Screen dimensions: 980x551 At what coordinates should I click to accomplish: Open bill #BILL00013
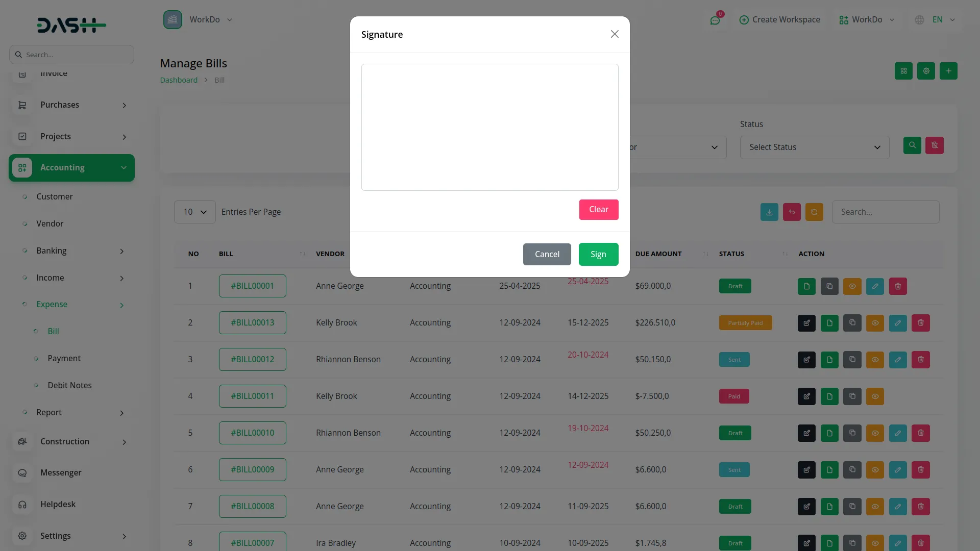(252, 322)
